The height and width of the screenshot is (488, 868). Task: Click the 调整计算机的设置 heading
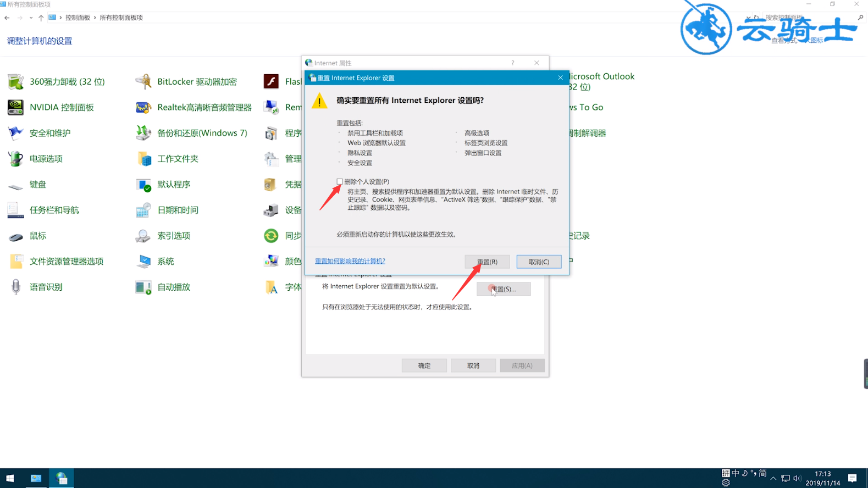(x=40, y=41)
